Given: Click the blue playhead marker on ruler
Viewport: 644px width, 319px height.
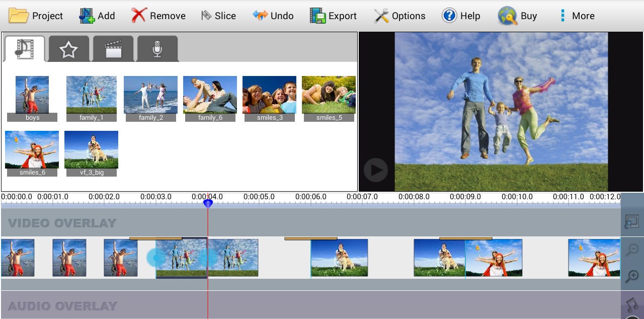Looking at the screenshot, I should point(208,203).
